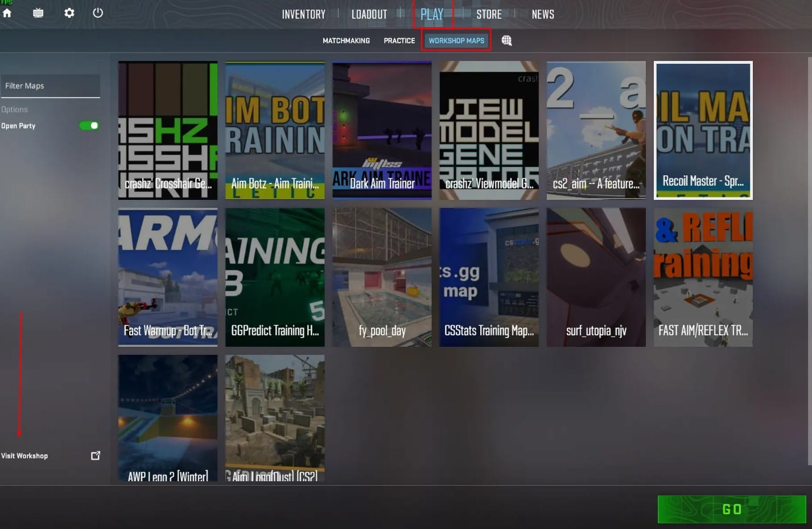Click the Visit Workshop link
The image size is (812, 529).
24,456
